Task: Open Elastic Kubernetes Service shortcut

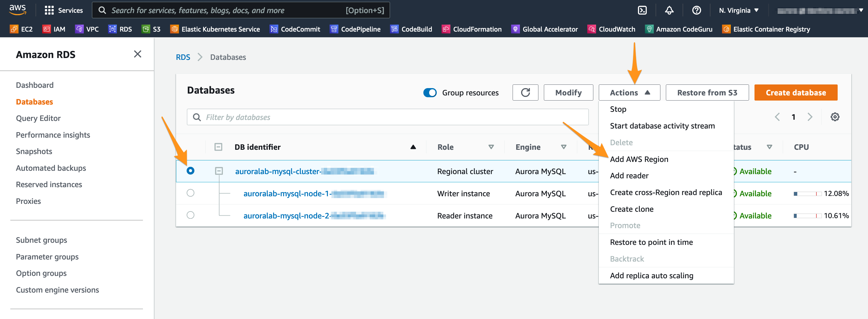Action: coord(215,29)
